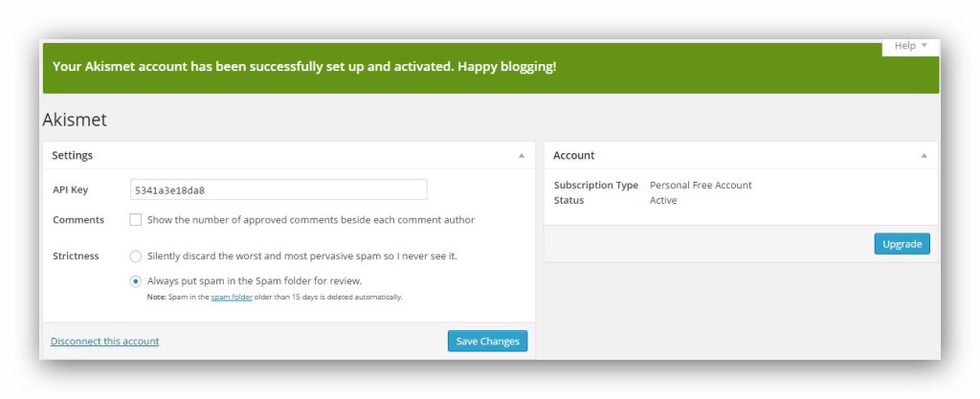Click the Akismet page heading
This screenshot has width=980, height=399.
click(x=75, y=120)
